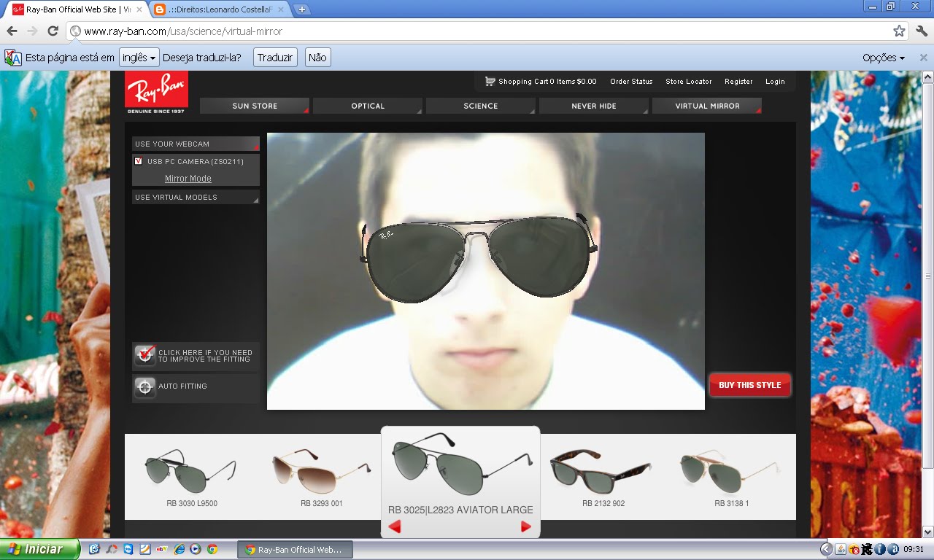The image size is (934, 560).
Task: Click the Java tray icon
Action: pos(841,549)
